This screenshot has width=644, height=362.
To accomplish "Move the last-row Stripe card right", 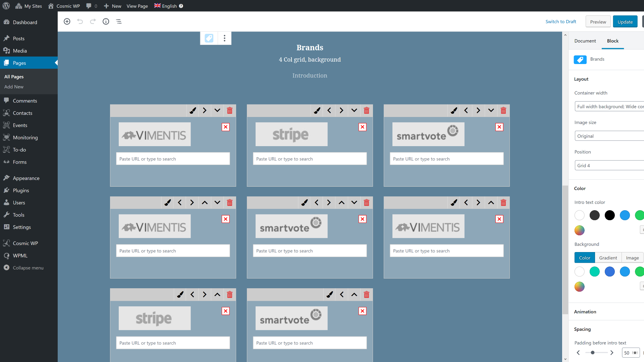I will click(205, 295).
